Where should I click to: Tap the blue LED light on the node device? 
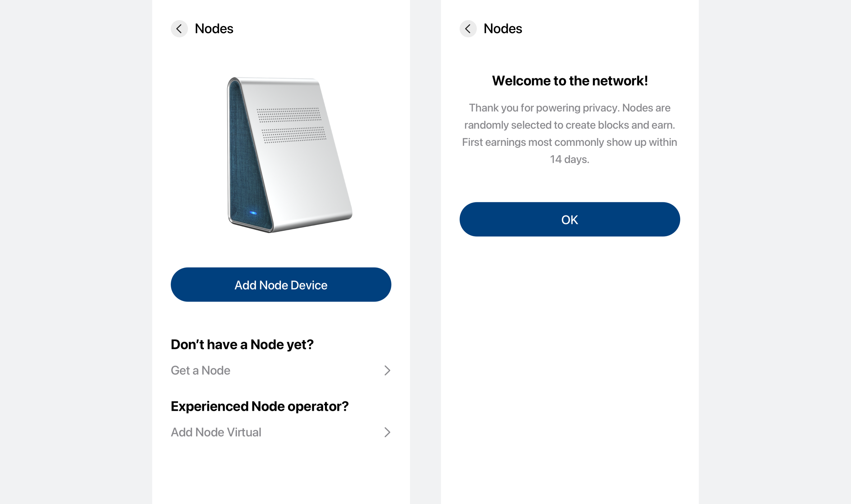(253, 213)
